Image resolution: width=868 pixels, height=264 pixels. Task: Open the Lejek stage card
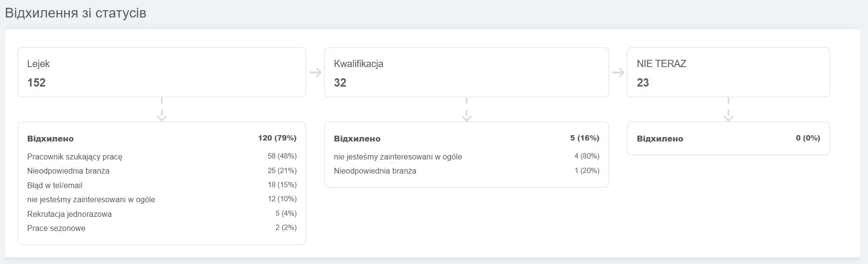click(x=162, y=72)
